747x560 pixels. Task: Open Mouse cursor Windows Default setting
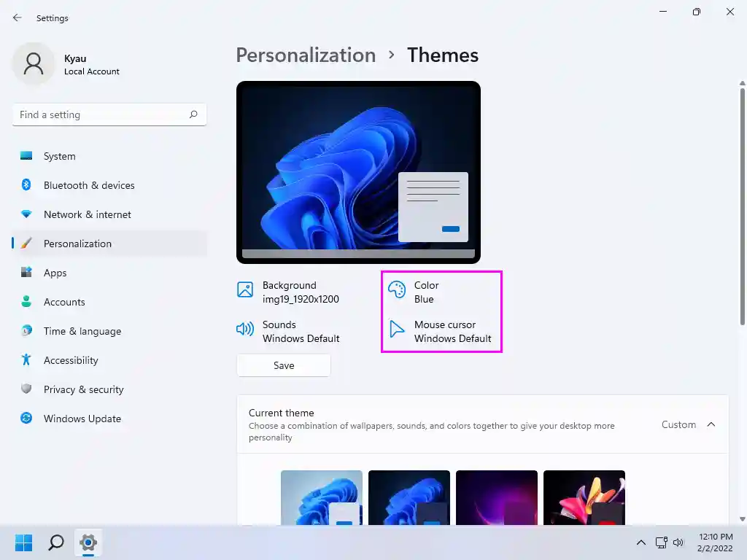pos(440,332)
